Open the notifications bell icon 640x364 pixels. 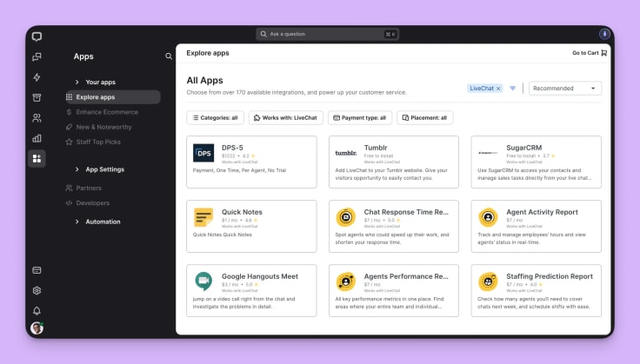[x=37, y=310]
